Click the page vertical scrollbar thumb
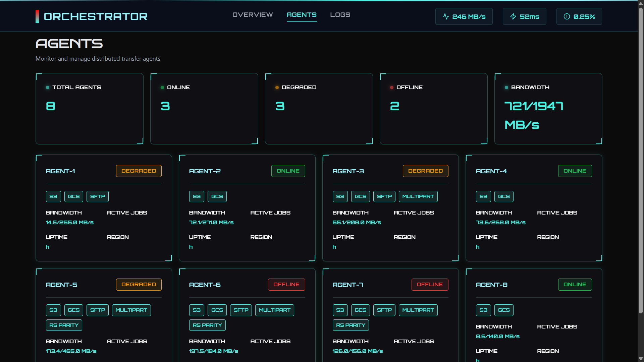644x362 pixels. pyautogui.click(x=641, y=161)
